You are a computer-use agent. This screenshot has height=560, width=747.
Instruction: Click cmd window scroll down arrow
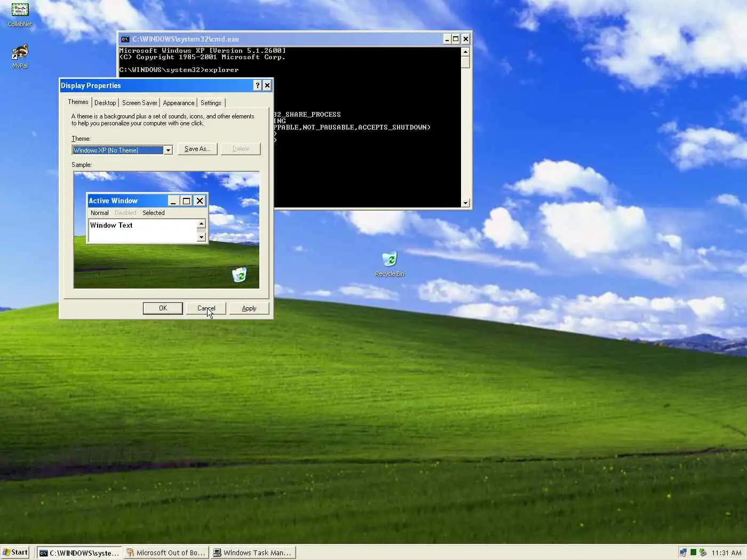click(465, 203)
